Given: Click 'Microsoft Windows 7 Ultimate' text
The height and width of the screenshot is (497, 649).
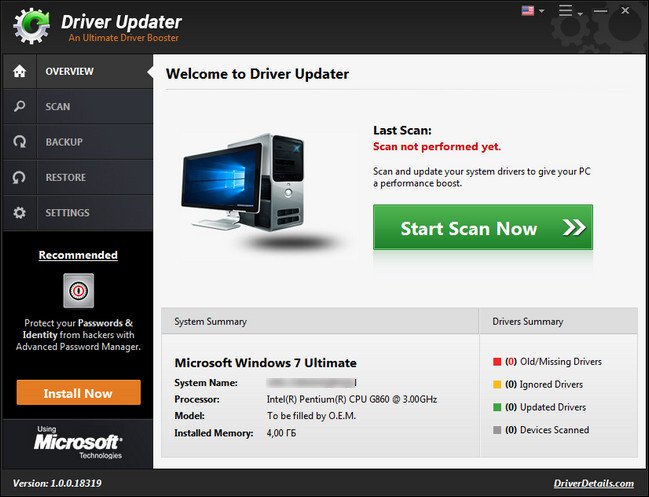Looking at the screenshot, I should click(265, 363).
